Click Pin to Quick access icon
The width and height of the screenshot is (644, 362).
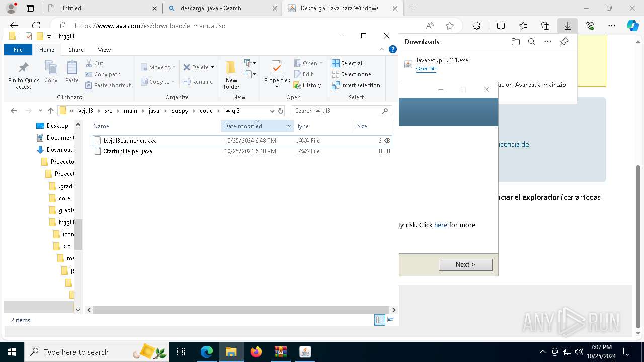coord(23,75)
